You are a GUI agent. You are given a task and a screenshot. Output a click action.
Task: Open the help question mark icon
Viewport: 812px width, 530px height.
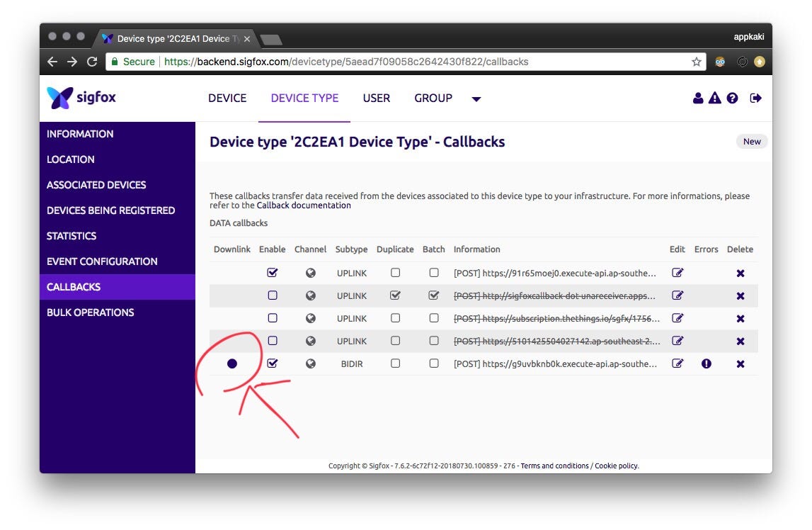(732, 98)
